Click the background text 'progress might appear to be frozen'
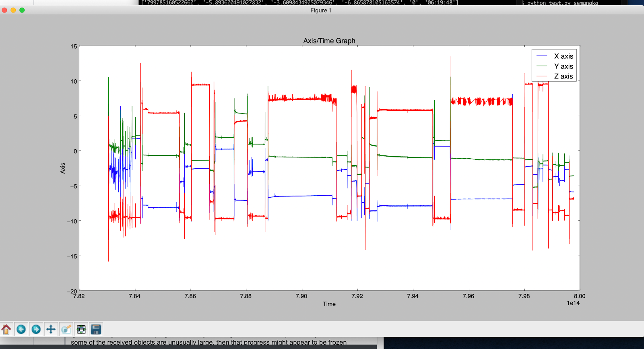 click(295, 343)
